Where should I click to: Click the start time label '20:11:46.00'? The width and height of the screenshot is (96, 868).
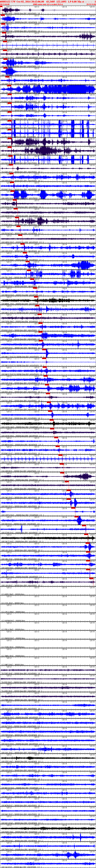5,4
